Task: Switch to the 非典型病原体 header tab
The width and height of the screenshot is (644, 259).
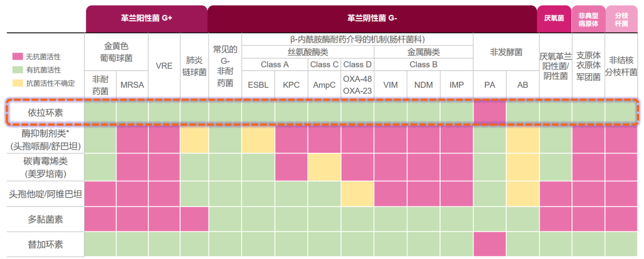Action: pos(589,18)
